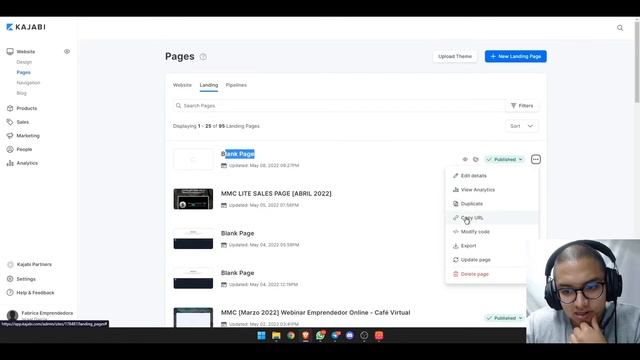Open Products section

tap(27, 108)
